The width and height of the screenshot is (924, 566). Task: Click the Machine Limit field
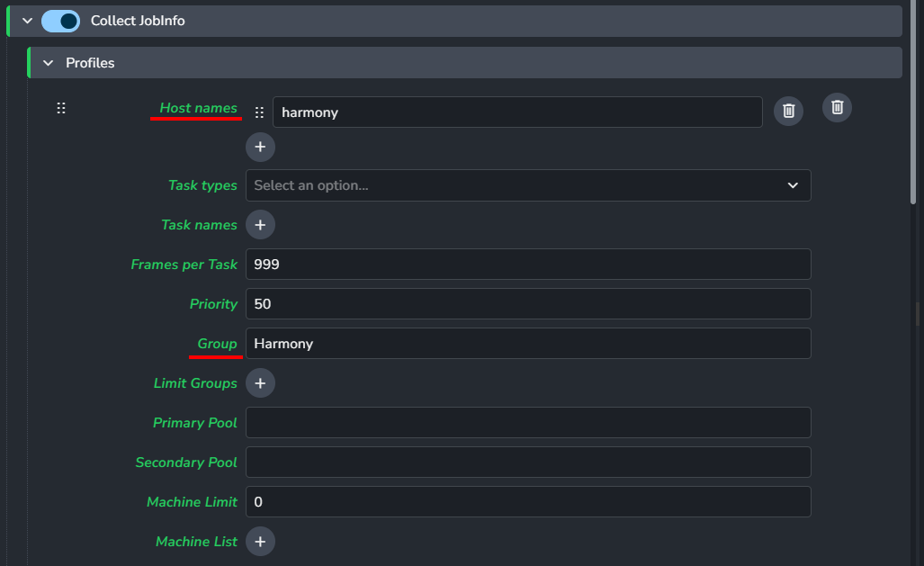click(528, 502)
